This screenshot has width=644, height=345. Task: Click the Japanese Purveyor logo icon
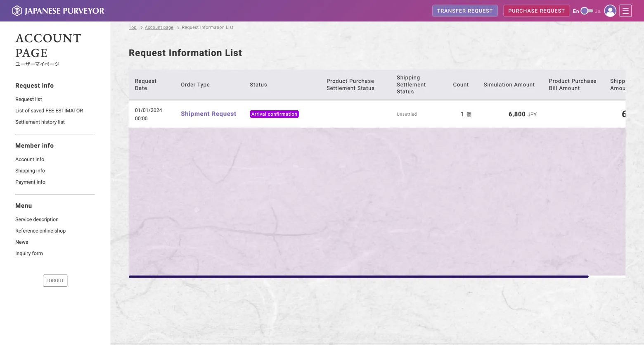17,11
